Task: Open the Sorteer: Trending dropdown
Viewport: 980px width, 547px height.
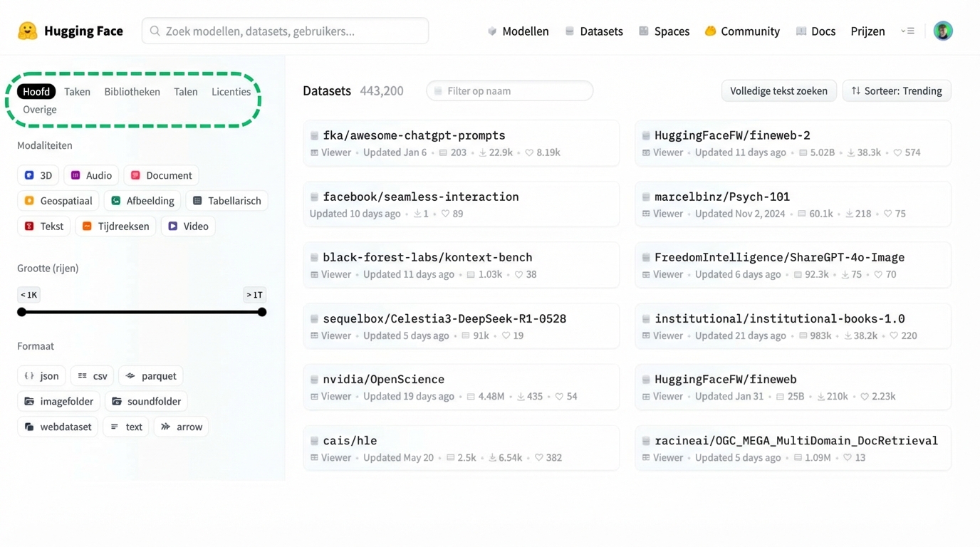Action: coord(896,91)
